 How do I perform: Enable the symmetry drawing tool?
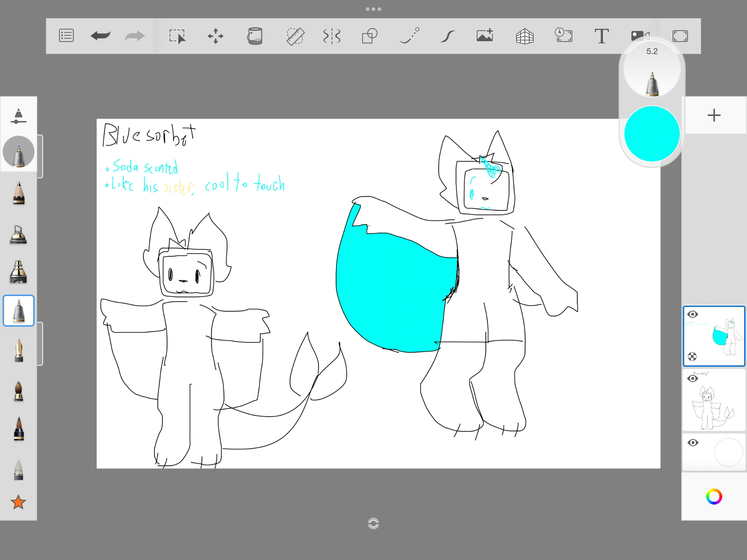332,36
